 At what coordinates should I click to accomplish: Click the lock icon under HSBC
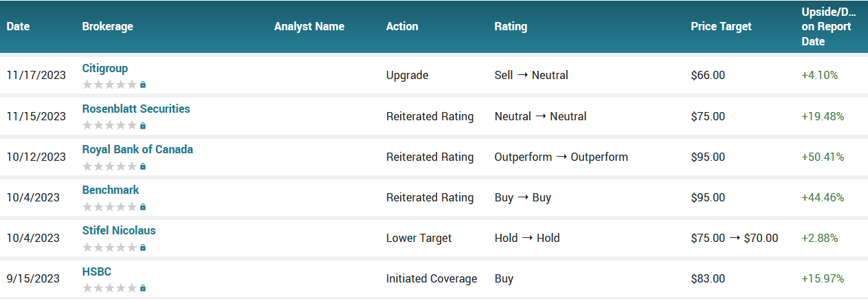tap(143, 288)
